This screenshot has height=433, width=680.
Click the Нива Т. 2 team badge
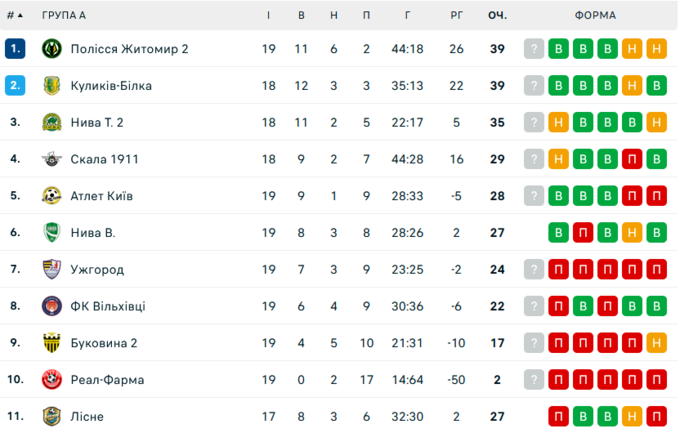point(52,123)
